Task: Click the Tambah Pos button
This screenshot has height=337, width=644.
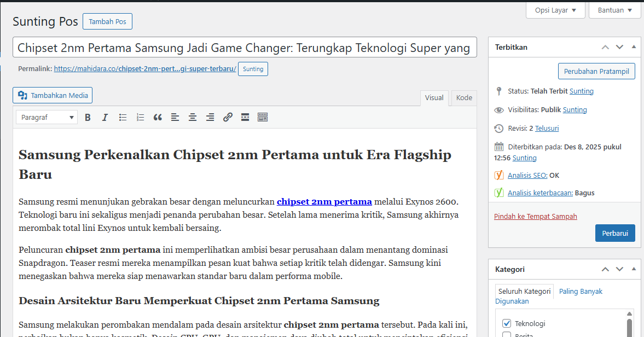Action: point(107,22)
